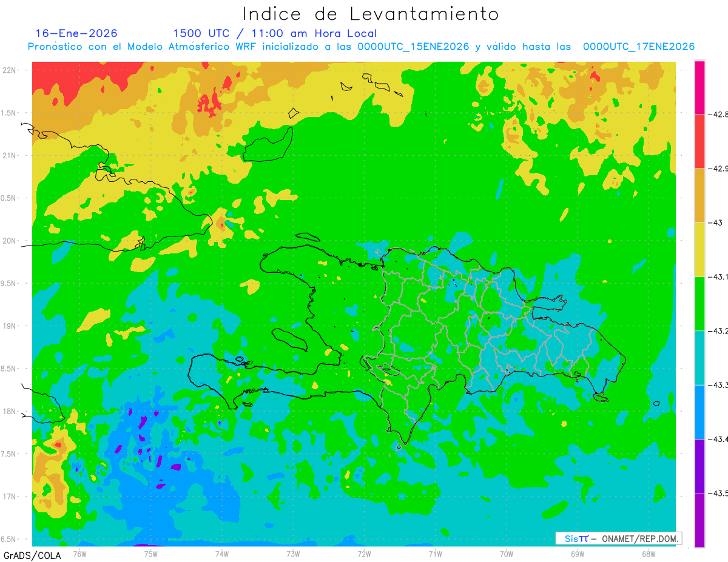Pick the purple colorbar segment above -43.5
This screenshot has height=562, width=728.
click(x=699, y=466)
